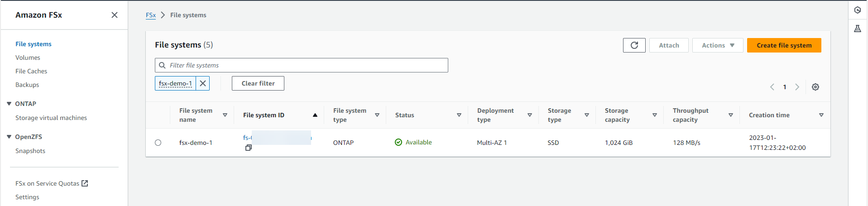This screenshot has height=206, width=868.
Task: Click the fsx-demo-1 filter token text
Action: tap(175, 83)
